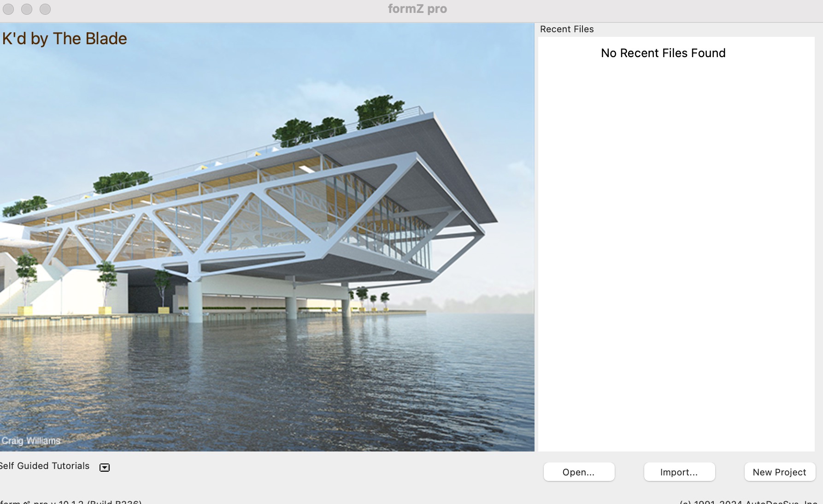Start a New Project
The width and height of the screenshot is (823, 504).
tap(780, 472)
